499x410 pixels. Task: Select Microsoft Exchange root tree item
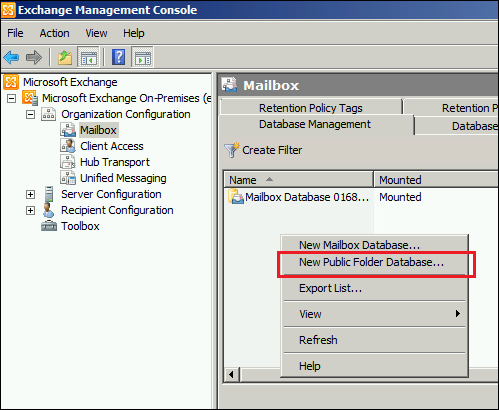click(x=70, y=82)
